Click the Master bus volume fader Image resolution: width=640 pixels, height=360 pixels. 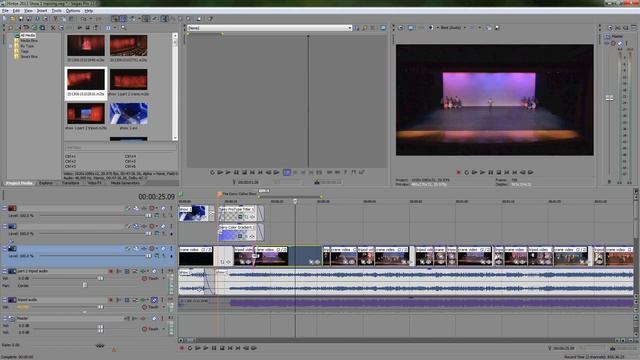(x=609, y=98)
